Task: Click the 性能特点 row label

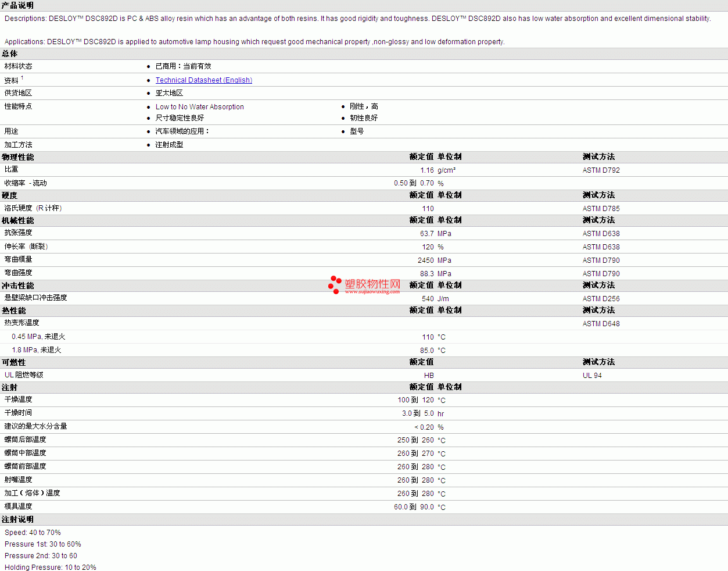Action: pos(19,106)
